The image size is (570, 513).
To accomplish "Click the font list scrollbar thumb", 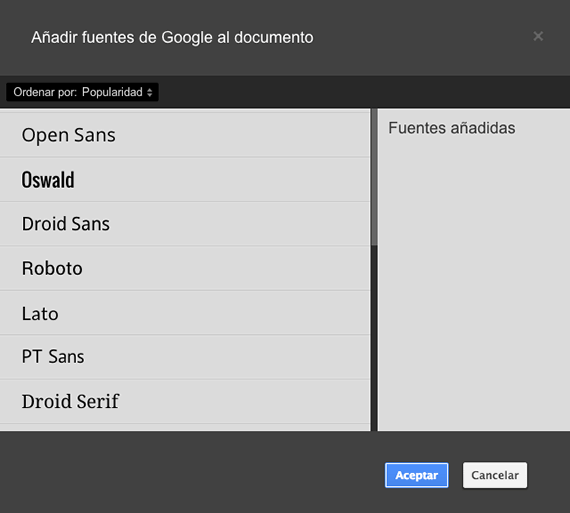I will tap(374, 177).
